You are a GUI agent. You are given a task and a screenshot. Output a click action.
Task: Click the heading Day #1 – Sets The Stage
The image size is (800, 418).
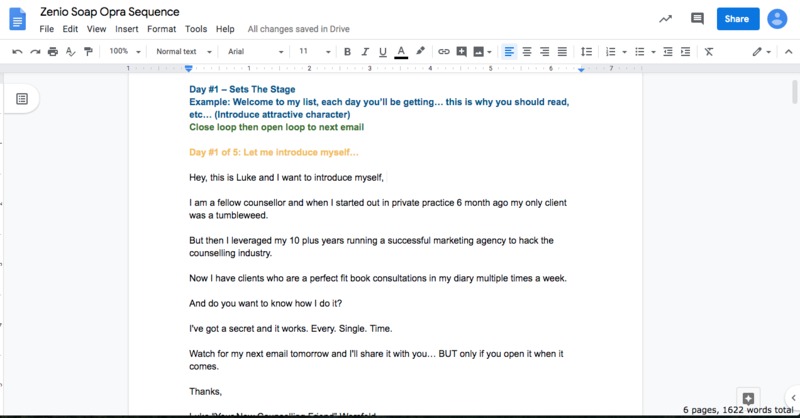[242, 89]
